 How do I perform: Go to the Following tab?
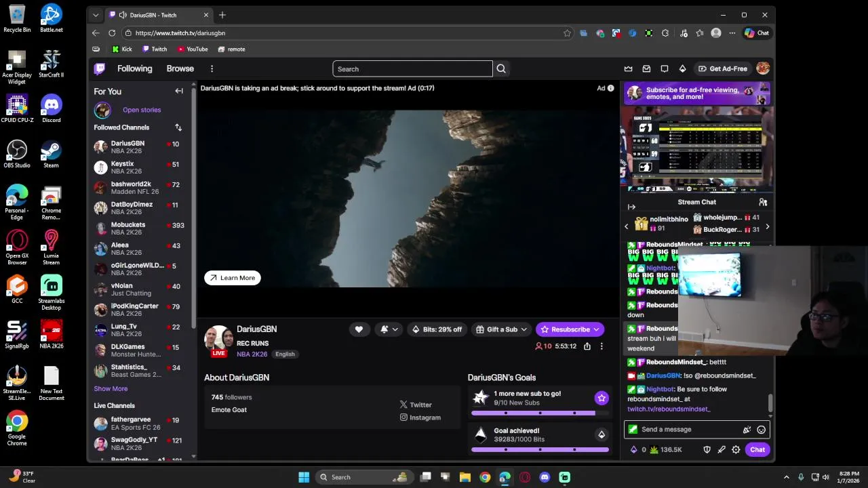[x=134, y=68]
